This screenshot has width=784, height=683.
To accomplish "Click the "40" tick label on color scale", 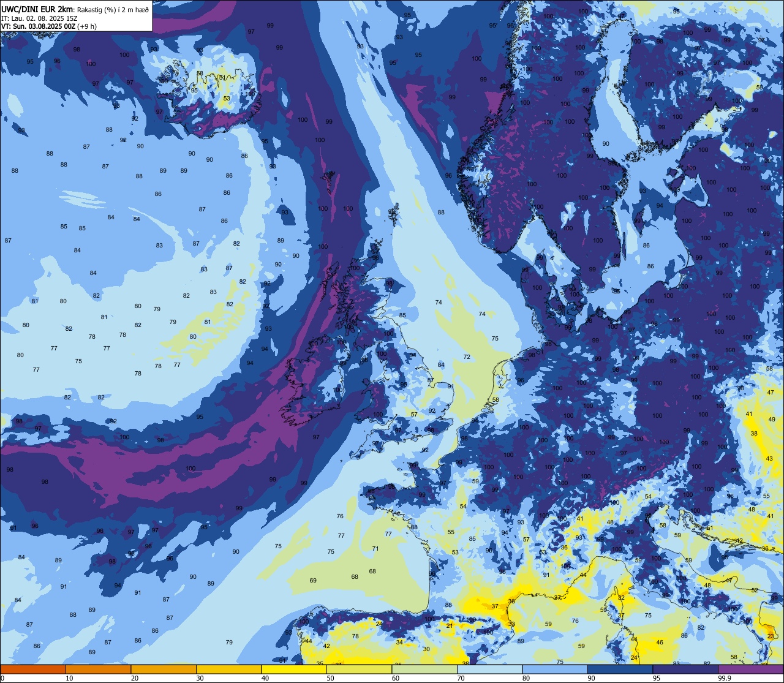I will coord(265,678).
